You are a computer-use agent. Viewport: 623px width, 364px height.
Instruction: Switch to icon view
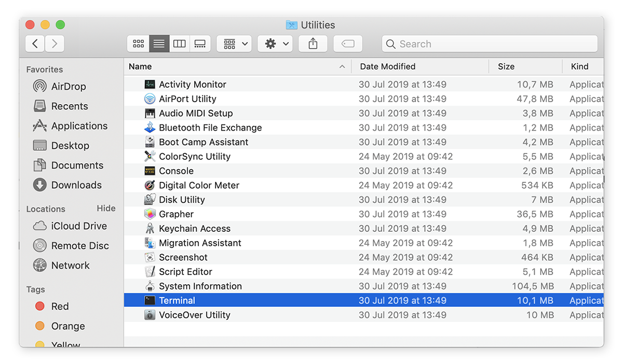point(138,44)
